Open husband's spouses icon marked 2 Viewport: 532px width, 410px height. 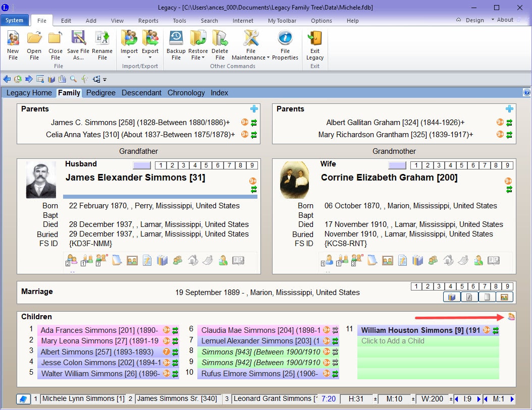click(71, 260)
